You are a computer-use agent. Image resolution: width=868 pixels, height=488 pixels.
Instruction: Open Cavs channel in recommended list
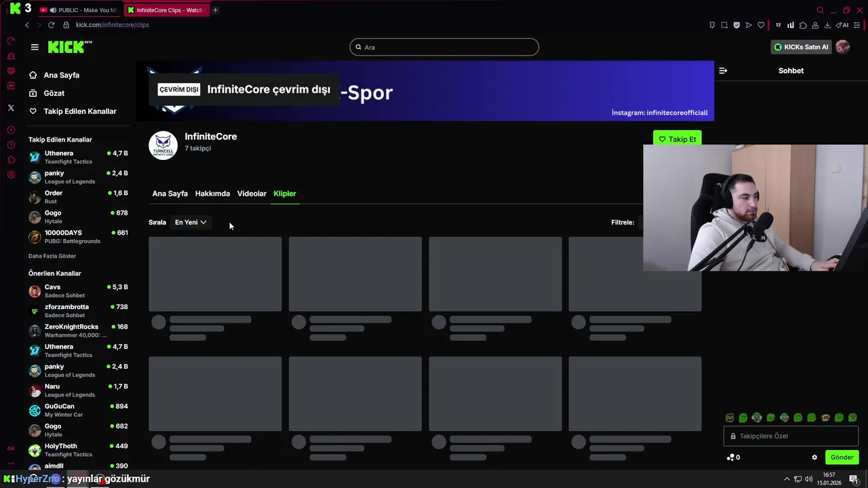[x=78, y=291]
